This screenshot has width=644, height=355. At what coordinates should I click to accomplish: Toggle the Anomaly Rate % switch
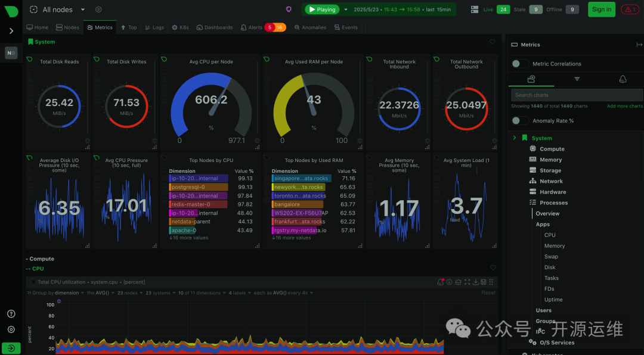[520, 121]
